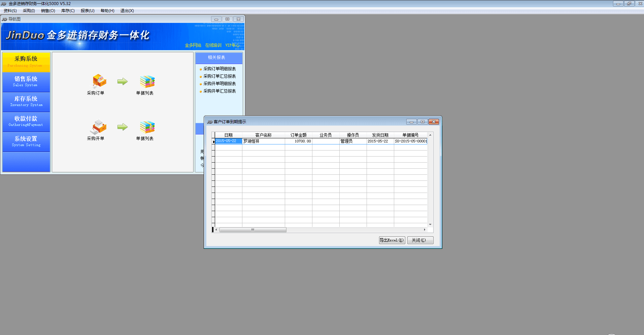The image size is (644, 335).
Task: Open 单据列表 icon beside 采购开单
Action: 147,127
